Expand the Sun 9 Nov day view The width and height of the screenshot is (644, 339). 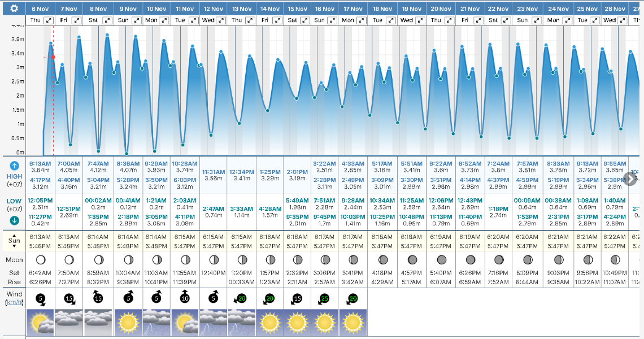(x=136, y=20)
